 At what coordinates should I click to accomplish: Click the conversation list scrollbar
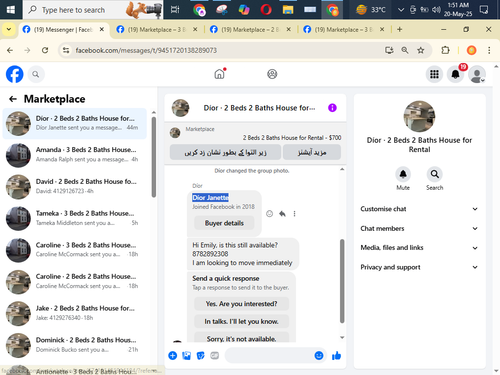[x=154, y=157]
